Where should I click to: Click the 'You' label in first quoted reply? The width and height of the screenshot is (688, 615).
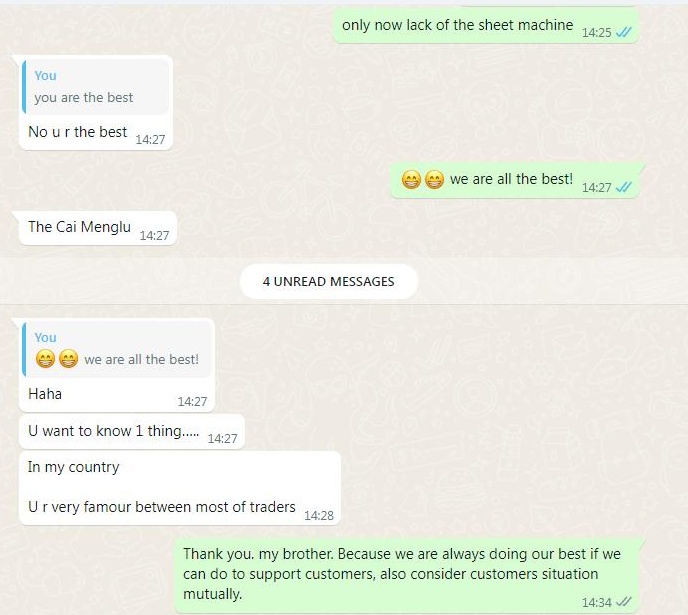pos(46,75)
